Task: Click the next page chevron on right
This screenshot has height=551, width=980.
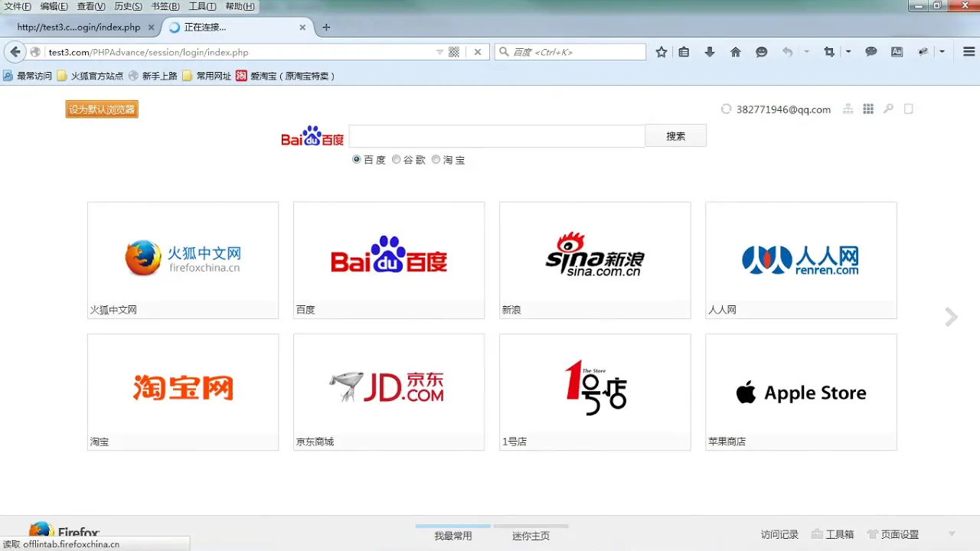Action: [951, 317]
